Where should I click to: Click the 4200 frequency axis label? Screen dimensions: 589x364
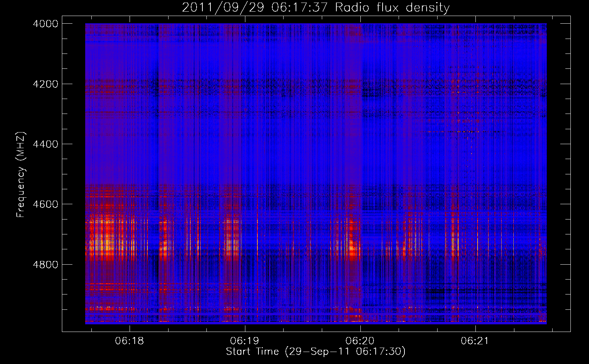[46, 84]
